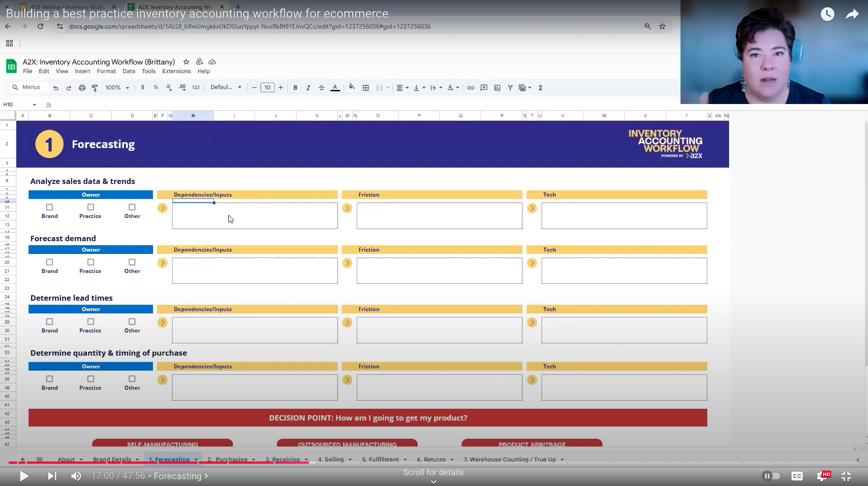
Task: Click the Italic formatting icon
Action: tap(308, 87)
